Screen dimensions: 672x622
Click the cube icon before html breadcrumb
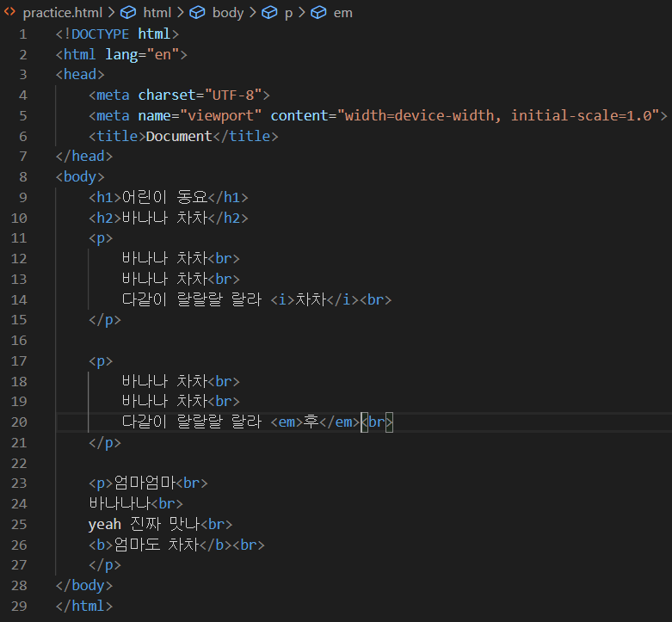pos(128,13)
